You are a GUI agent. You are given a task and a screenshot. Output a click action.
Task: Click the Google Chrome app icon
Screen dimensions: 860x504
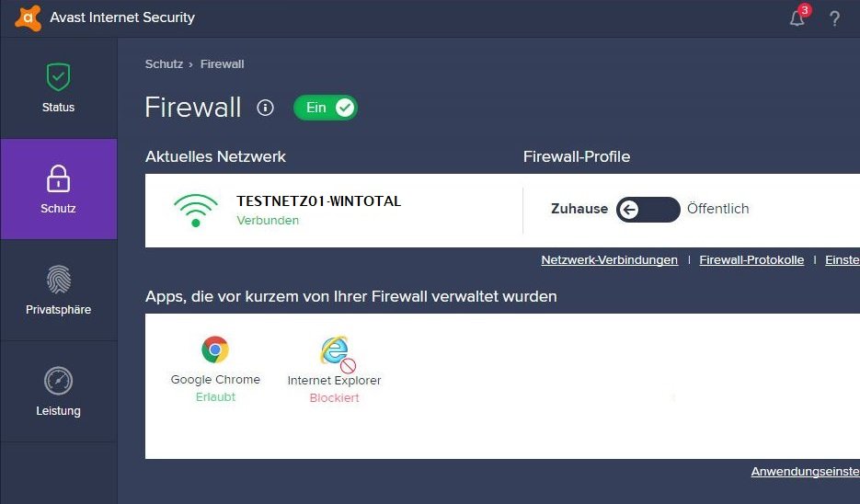pyautogui.click(x=215, y=349)
